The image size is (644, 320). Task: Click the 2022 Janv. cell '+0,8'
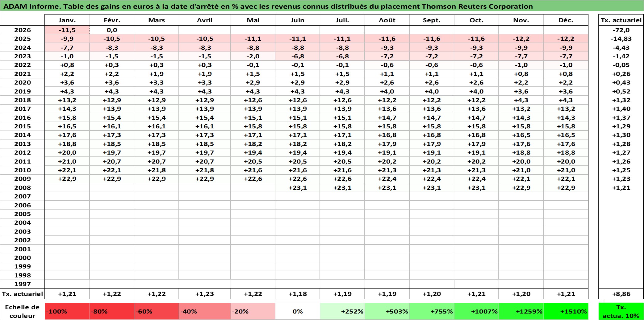[x=67, y=65]
